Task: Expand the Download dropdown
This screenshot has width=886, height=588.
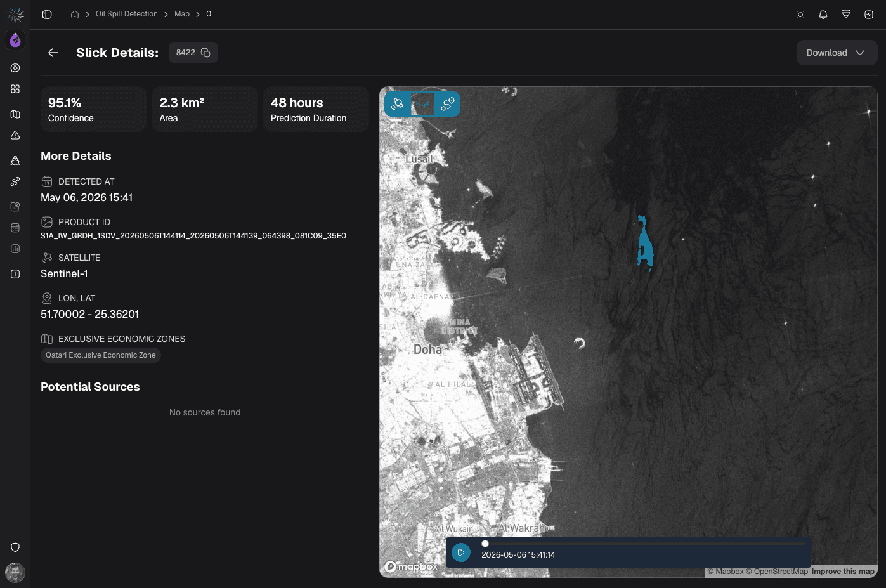Action: 837,53
